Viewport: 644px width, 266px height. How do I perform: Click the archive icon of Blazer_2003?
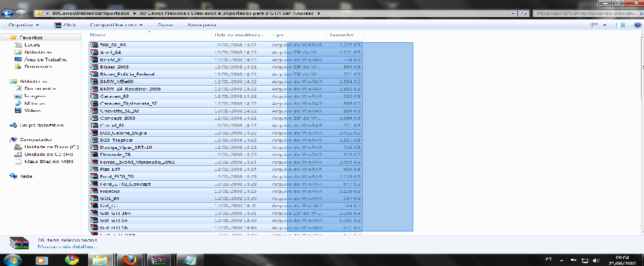(x=94, y=67)
